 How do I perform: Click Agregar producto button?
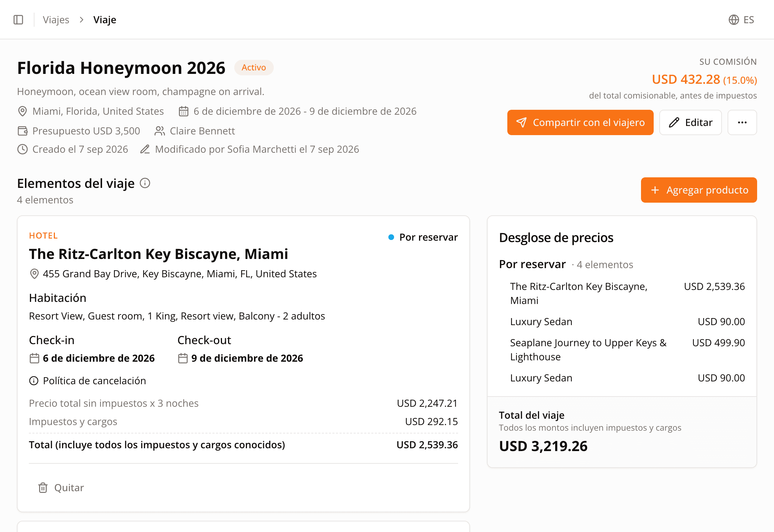pyautogui.click(x=699, y=190)
